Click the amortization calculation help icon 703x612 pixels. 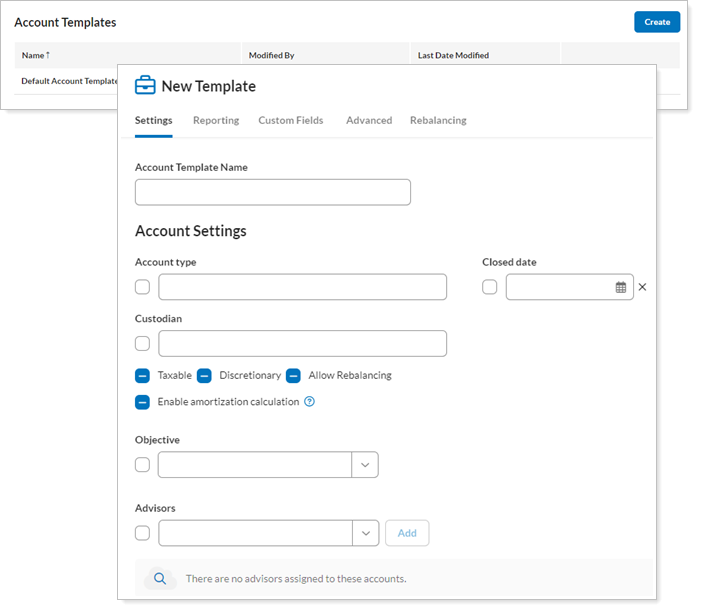point(310,402)
